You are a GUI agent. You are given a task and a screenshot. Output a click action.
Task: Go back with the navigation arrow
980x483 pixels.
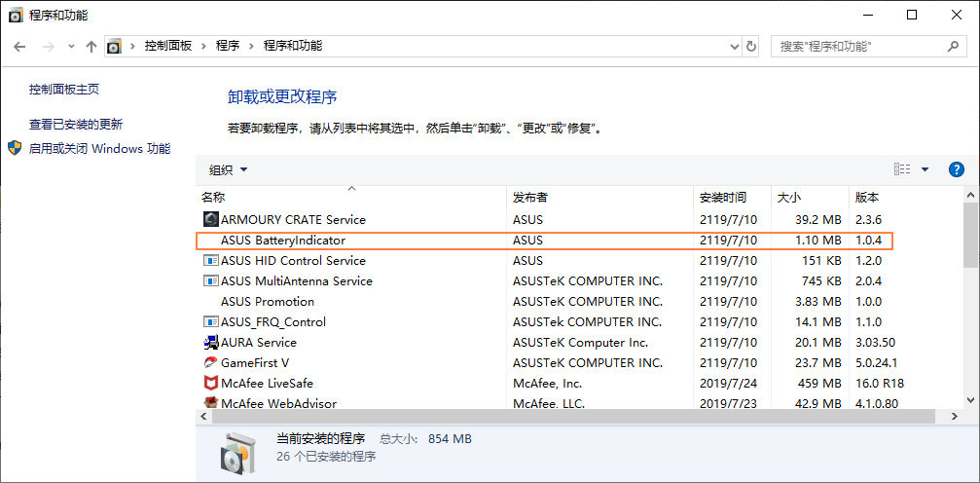(x=19, y=47)
